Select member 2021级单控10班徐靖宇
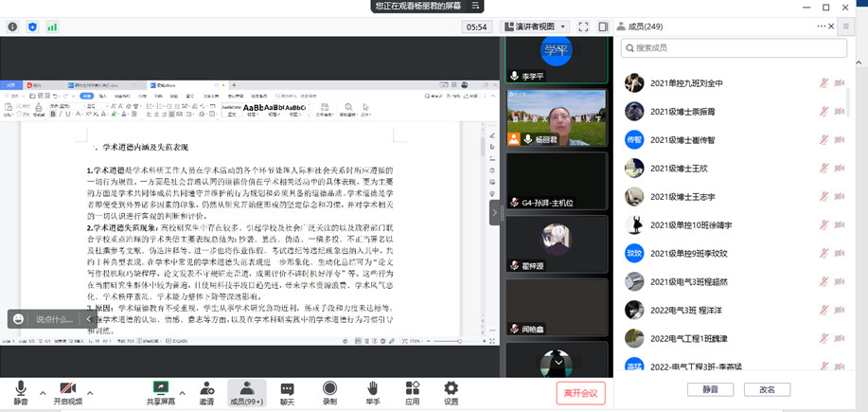Screen dimensions: 868x412 tap(735, 224)
